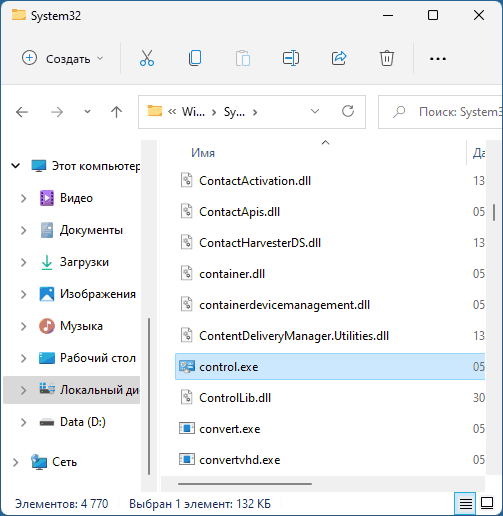Click the ContactActivation.dll file icon

(187, 181)
